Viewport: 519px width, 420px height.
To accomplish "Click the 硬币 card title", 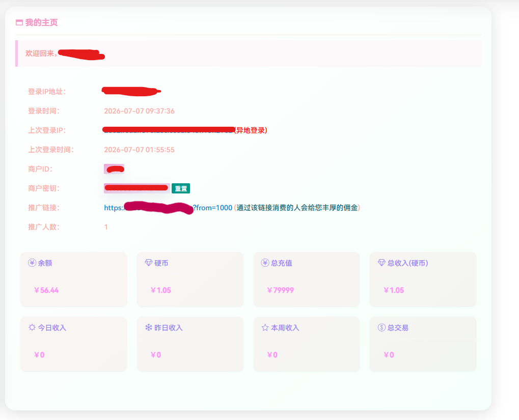I will (x=161, y=263).
